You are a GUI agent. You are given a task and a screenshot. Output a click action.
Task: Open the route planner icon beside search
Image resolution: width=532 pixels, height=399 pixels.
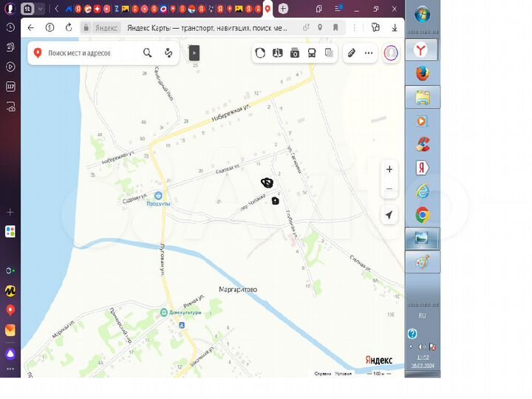click(168, 53)
